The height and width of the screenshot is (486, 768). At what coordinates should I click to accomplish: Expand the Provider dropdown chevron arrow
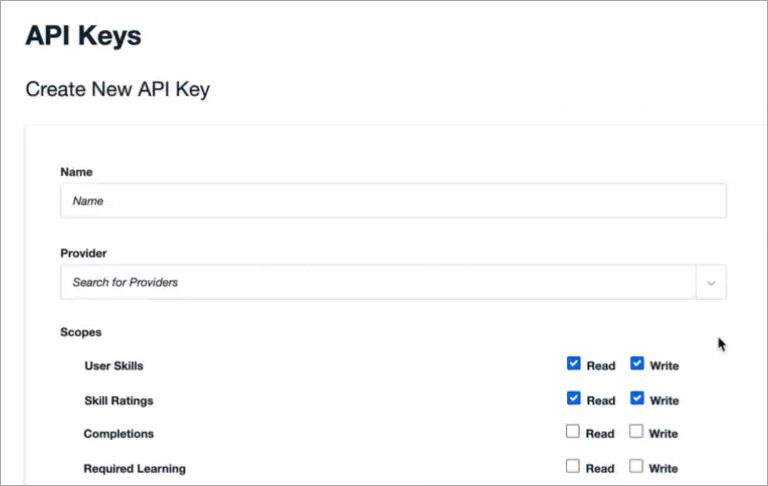tap(711, 283)
